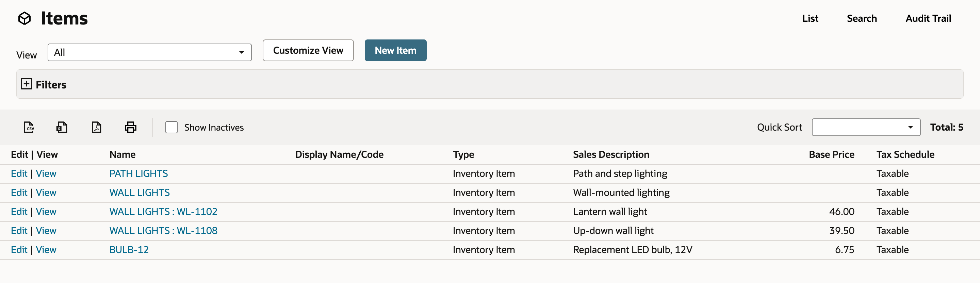Export the item list as CSV
980x283 pixels.
tap(29, 127)
